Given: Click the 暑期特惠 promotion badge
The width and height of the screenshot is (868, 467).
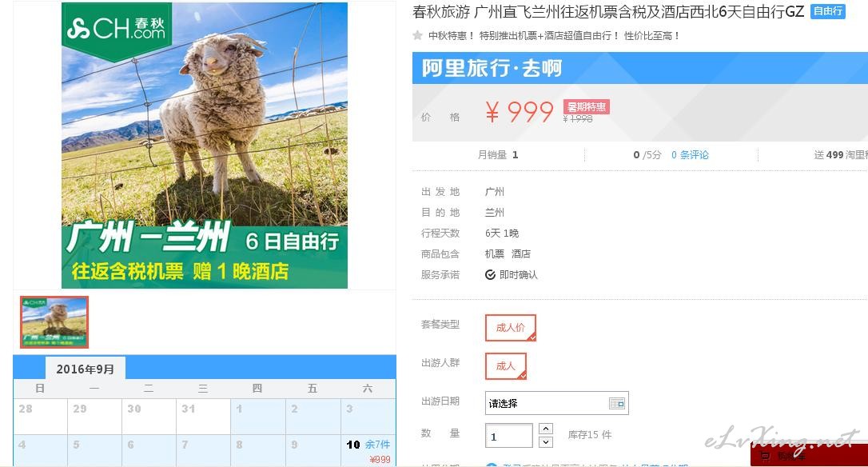Looking at the screenshot, I should 586,106.
